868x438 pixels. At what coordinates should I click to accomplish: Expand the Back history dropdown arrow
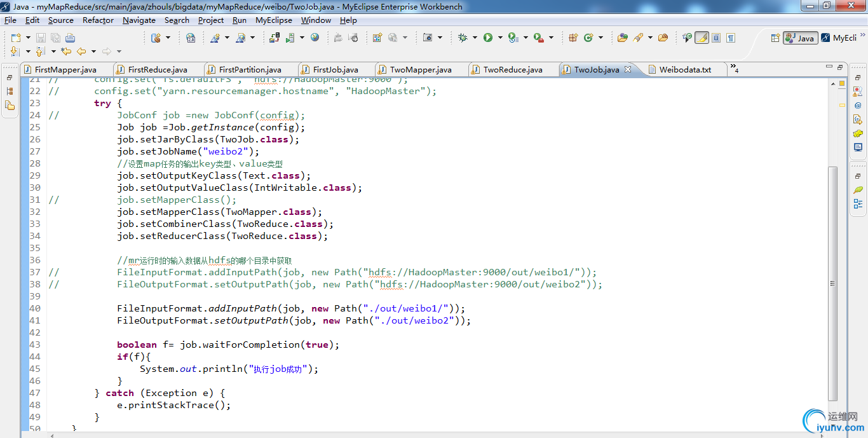93,51
